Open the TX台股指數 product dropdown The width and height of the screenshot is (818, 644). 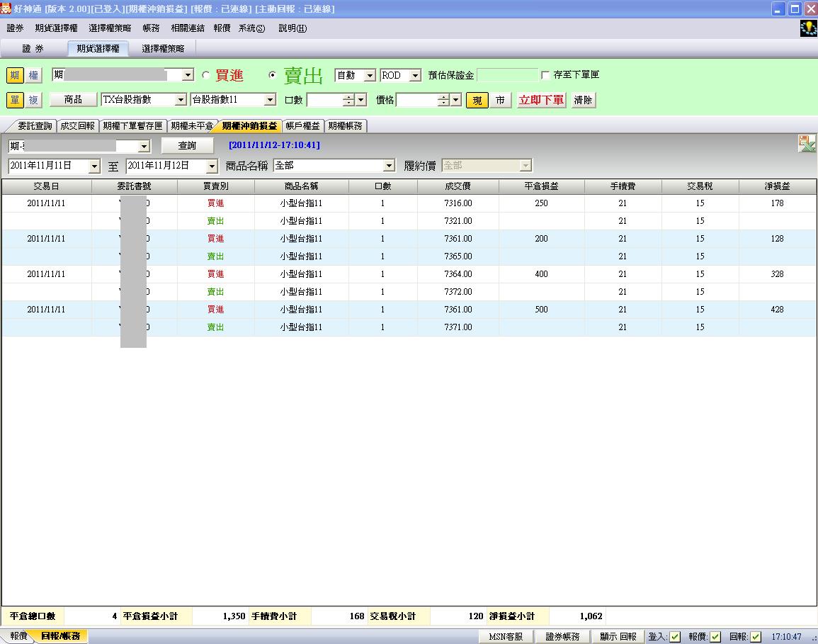click(181, 100)
